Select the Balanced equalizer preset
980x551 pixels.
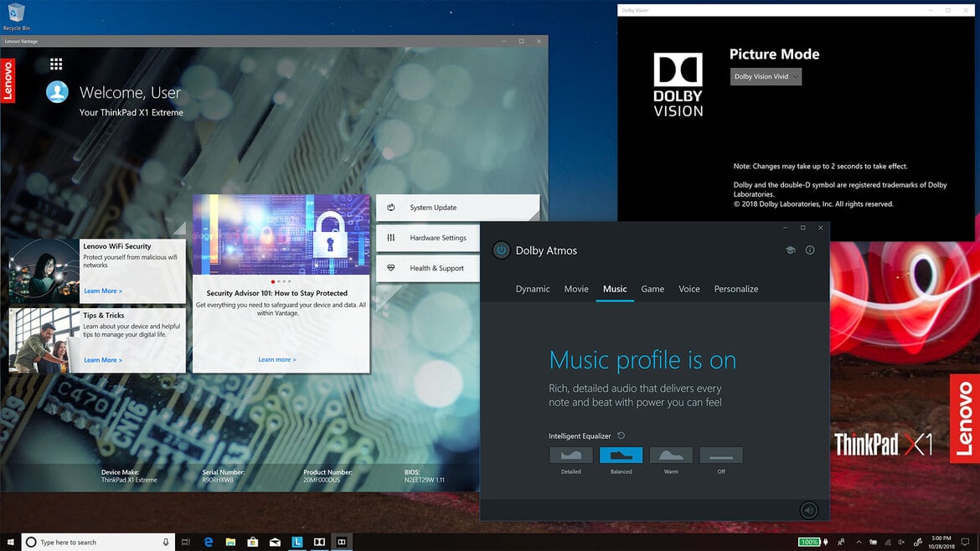(621, 455)
